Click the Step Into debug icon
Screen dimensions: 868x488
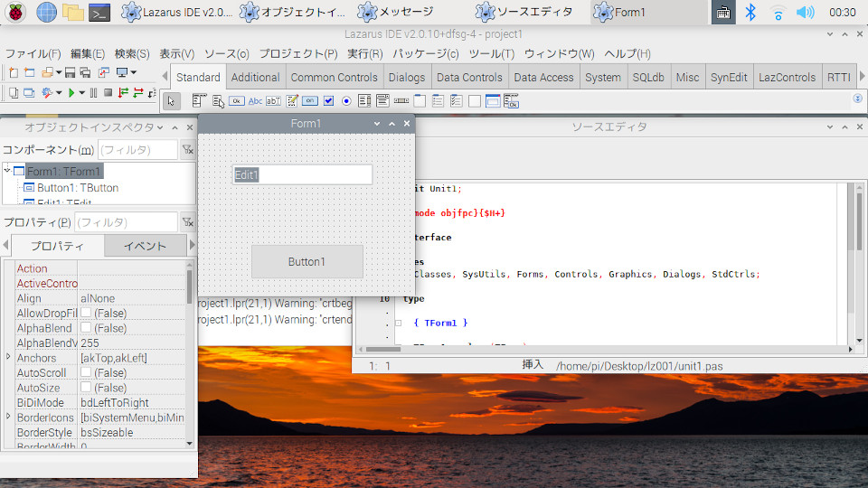pos(124,93)
